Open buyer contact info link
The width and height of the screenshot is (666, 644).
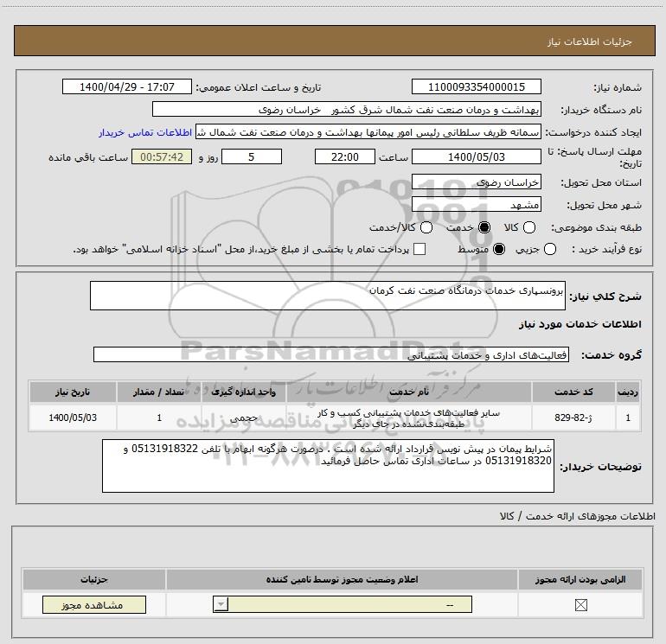[x=145, y=132]
